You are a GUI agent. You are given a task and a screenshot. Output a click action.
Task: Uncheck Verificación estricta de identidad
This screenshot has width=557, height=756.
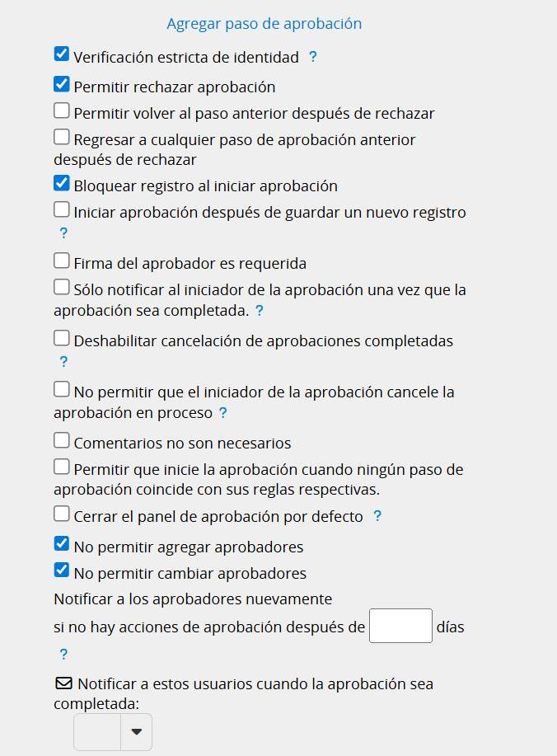[62, 55]
